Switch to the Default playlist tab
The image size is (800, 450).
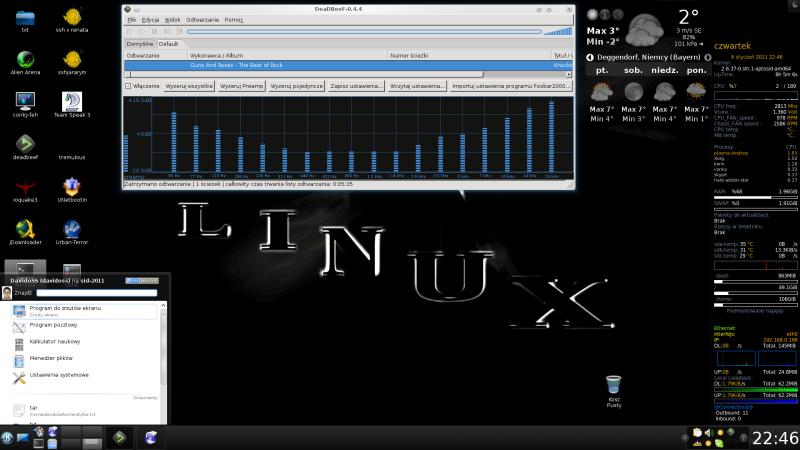(x=168, y=44)
